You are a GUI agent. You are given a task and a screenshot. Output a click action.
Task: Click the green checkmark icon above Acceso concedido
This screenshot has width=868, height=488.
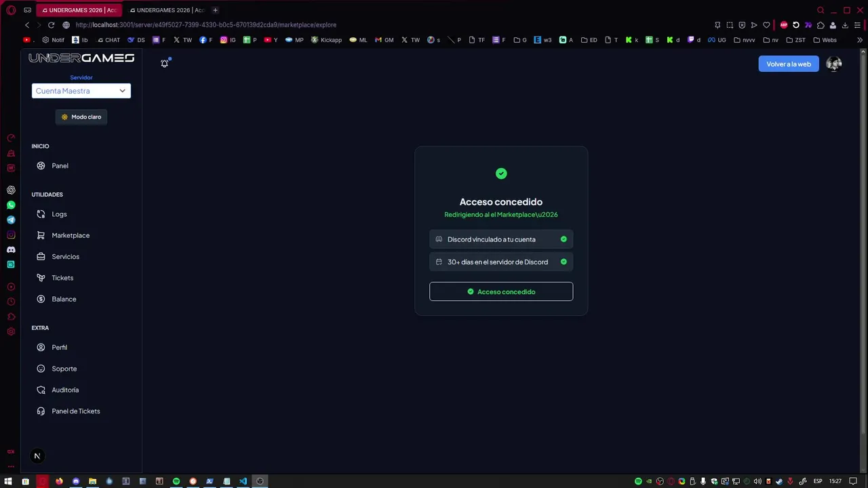(501, 174)
